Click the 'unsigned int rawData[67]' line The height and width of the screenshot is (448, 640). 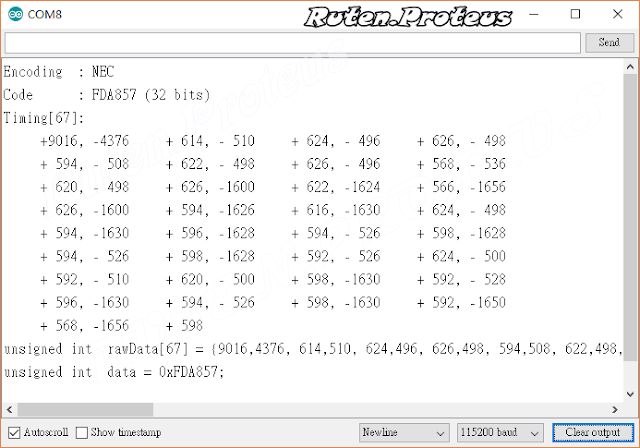point(313,349)
